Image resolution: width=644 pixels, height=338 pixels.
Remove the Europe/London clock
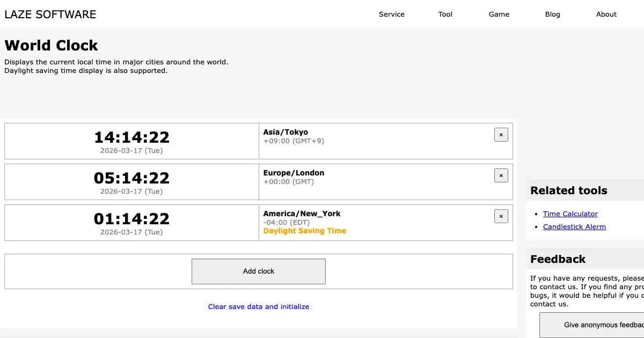(x=501, y=175)
